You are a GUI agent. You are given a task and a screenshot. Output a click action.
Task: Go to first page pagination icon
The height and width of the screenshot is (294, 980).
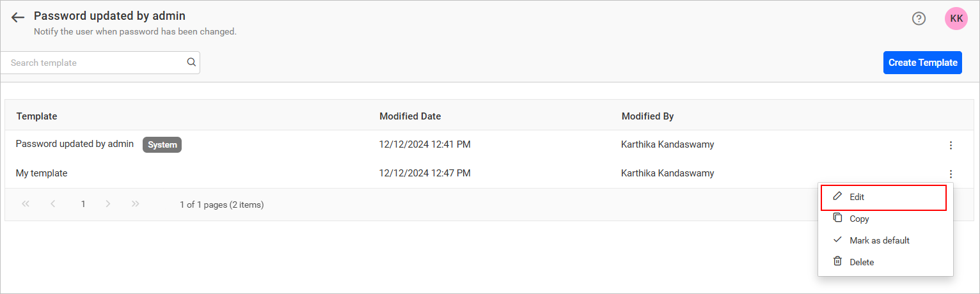pos(26,204)
